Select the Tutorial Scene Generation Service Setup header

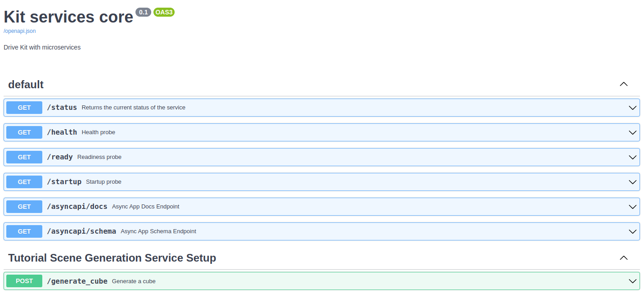pyautogui.click(x=112, y=258)
